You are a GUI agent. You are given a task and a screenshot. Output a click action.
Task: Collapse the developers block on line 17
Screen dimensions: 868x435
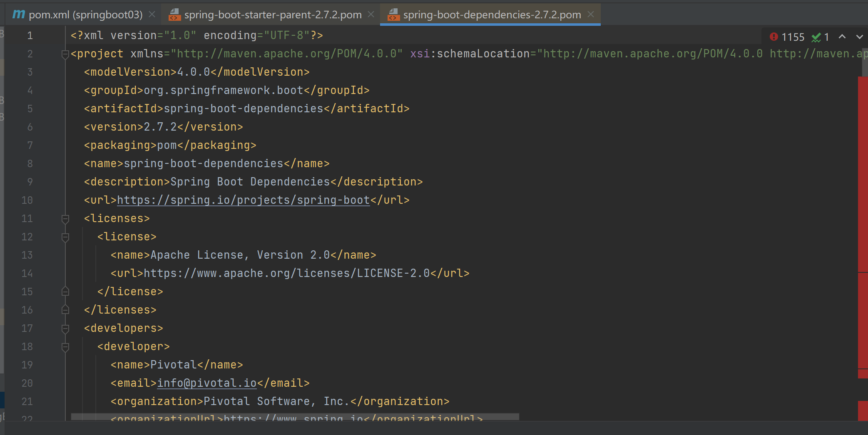pos(65,329)
